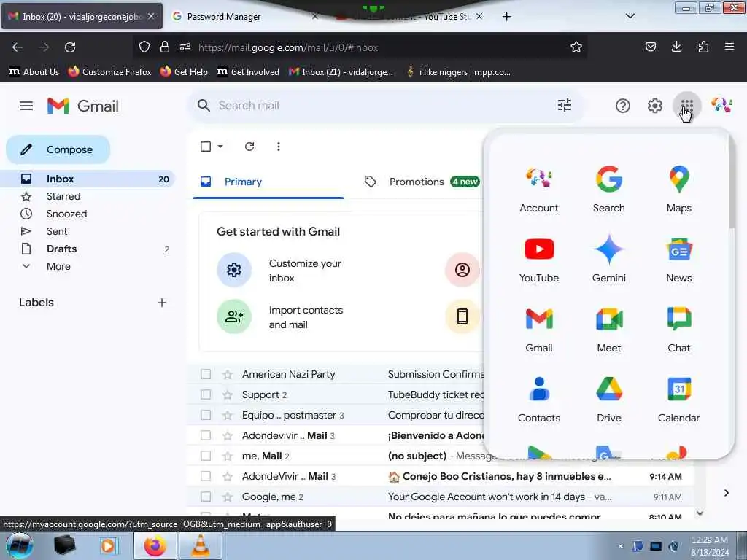Star the American Nazi Party email
Viewport: 747px width, 560px height.
point(228,374)
